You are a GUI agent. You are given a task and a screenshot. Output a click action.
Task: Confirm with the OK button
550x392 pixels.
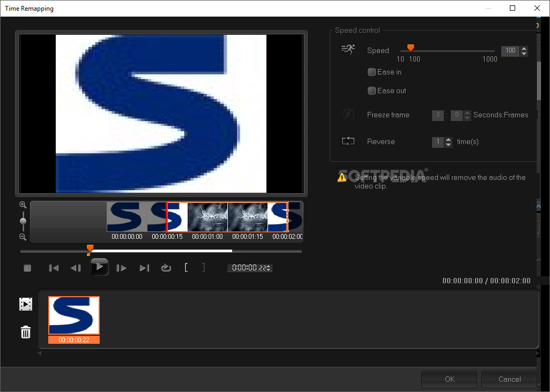click(x=449, y=379)
